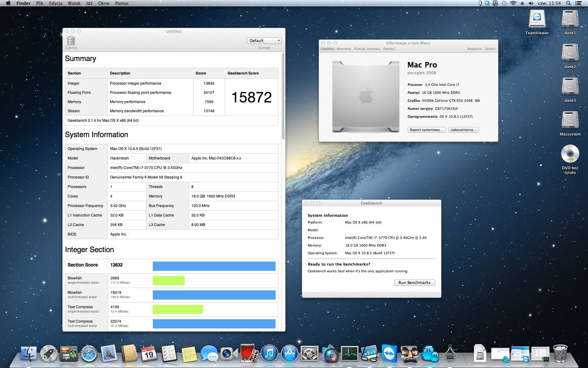Viewport: 588px width, 368px height.
Task: Open TeamViewer from the Dock
Action: pyautogui.click(x=390, y=354)
